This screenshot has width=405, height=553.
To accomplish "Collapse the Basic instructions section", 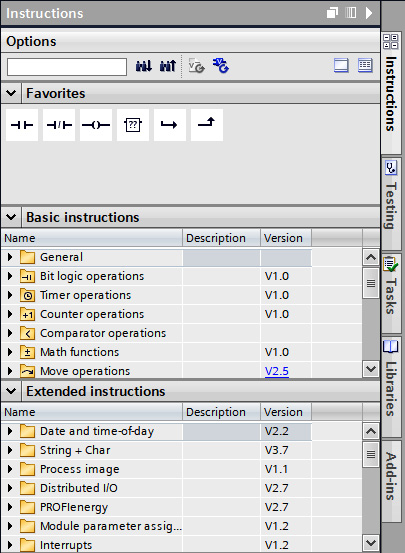I will pyautogui.click(x=11, y=217).
